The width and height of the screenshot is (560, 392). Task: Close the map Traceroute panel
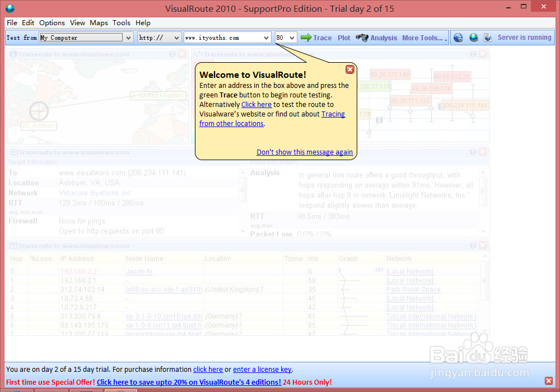point(182,54)
